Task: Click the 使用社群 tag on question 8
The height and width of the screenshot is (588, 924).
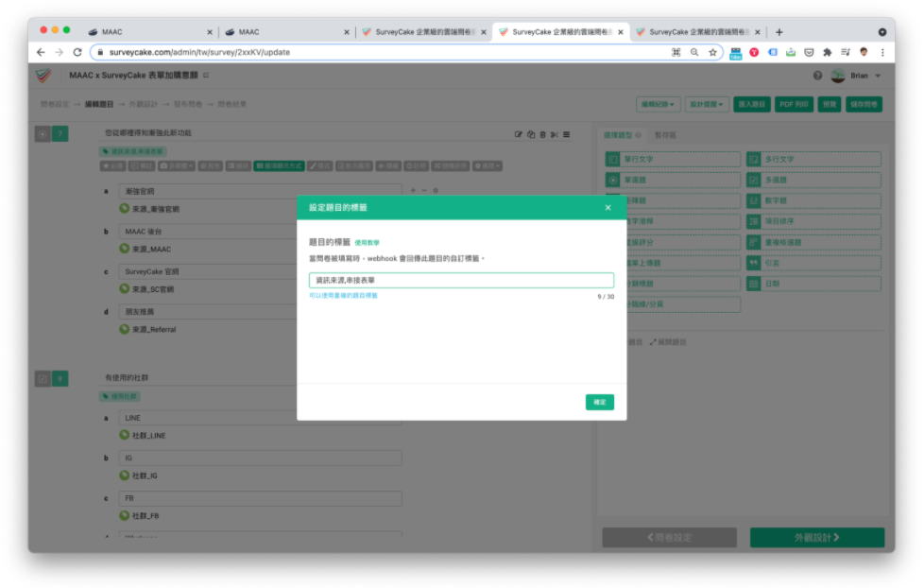Action: point(120,396)
